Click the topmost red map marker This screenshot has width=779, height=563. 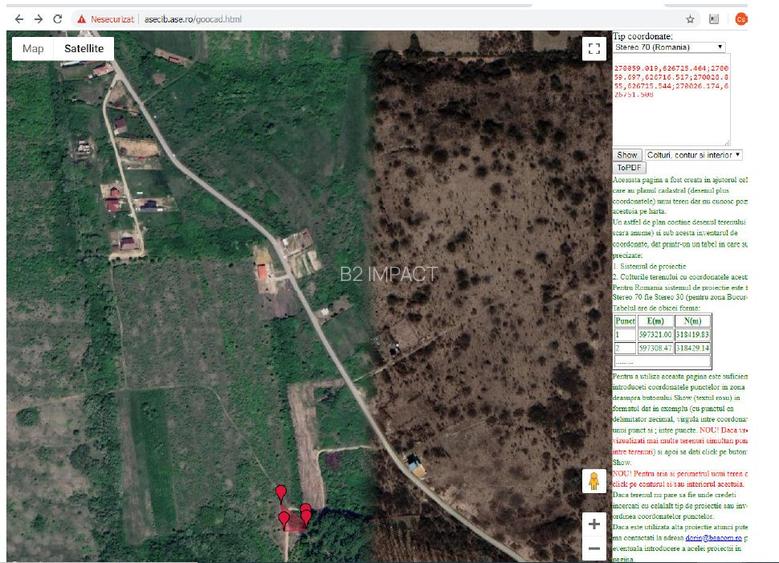pyautogui.click(x=281, y=492)
